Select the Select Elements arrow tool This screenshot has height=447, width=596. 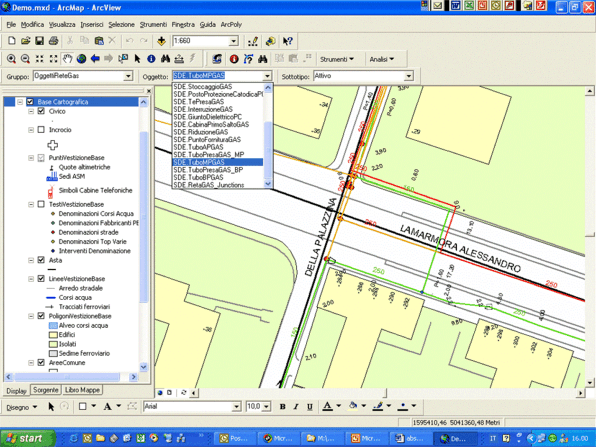tap(137, 59)
